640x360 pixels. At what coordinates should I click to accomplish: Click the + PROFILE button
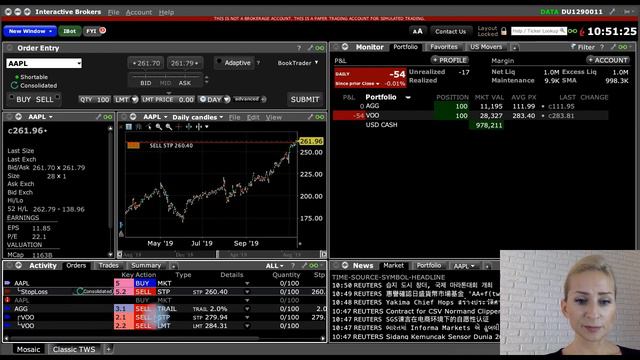(x=449, y=60)
